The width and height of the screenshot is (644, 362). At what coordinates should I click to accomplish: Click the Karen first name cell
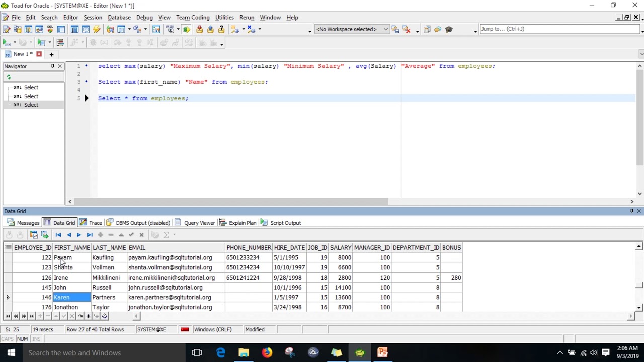[x=71, y=297]
